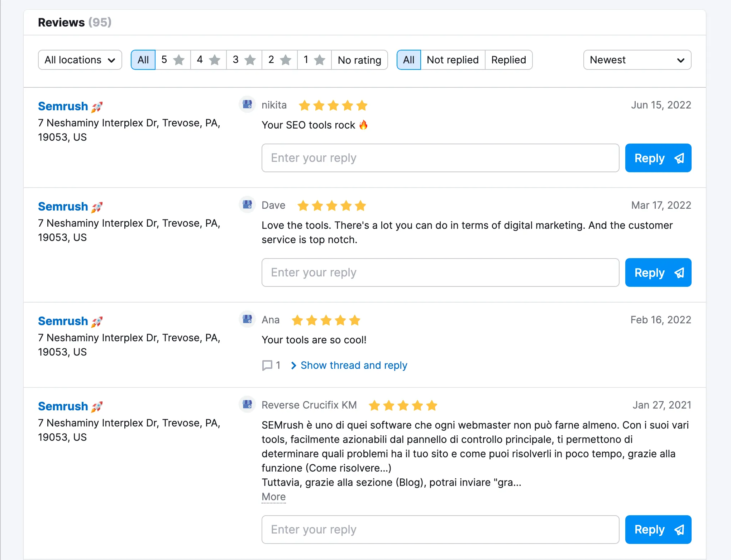
Task: Click review text 'Your tools are so cool!'
Action: click(314, 340)
